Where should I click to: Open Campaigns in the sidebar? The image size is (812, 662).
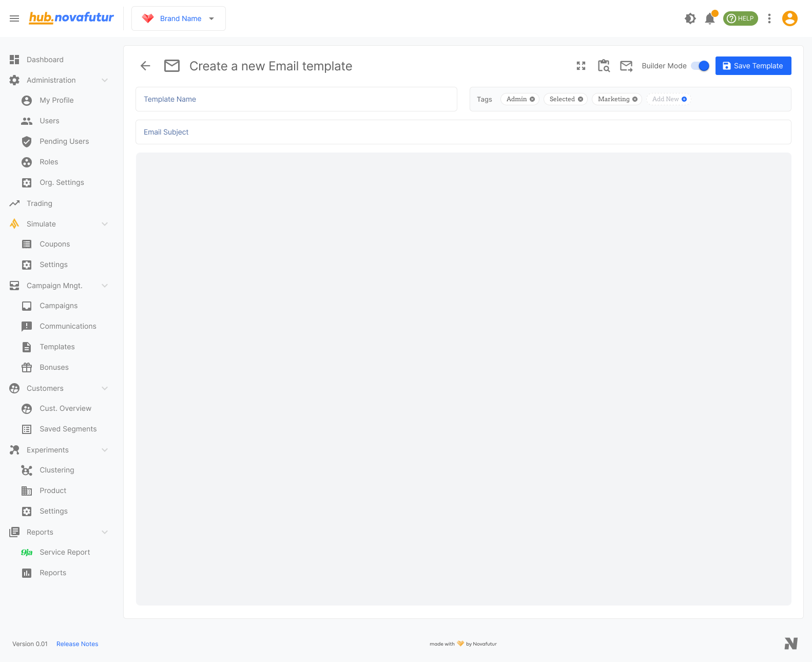coord(59,306)
